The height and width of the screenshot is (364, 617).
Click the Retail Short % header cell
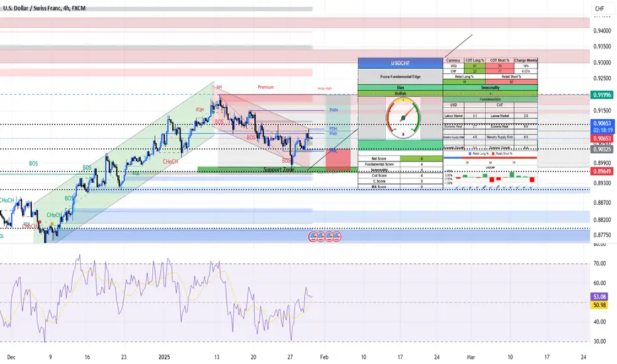pos(512,76)
